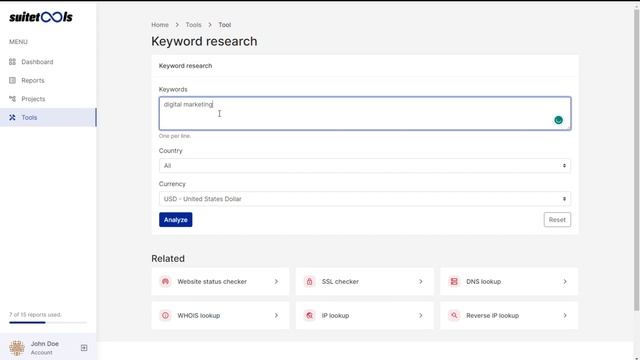Open Reports from the sidebar menu
Image resolution: width=640 pixels, height=360 pixels.
click(x=48, y=80)
